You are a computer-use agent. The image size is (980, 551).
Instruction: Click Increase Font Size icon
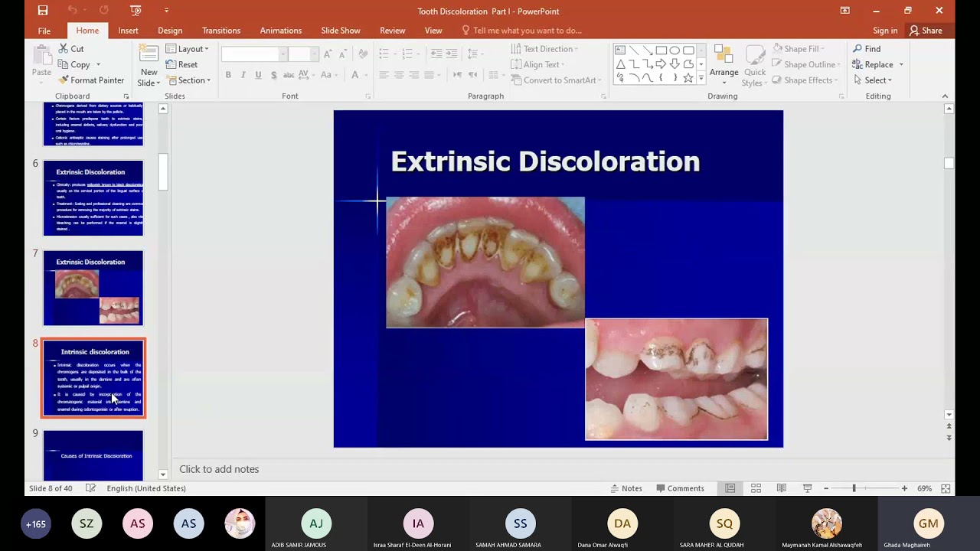click(x=328, y=54)
